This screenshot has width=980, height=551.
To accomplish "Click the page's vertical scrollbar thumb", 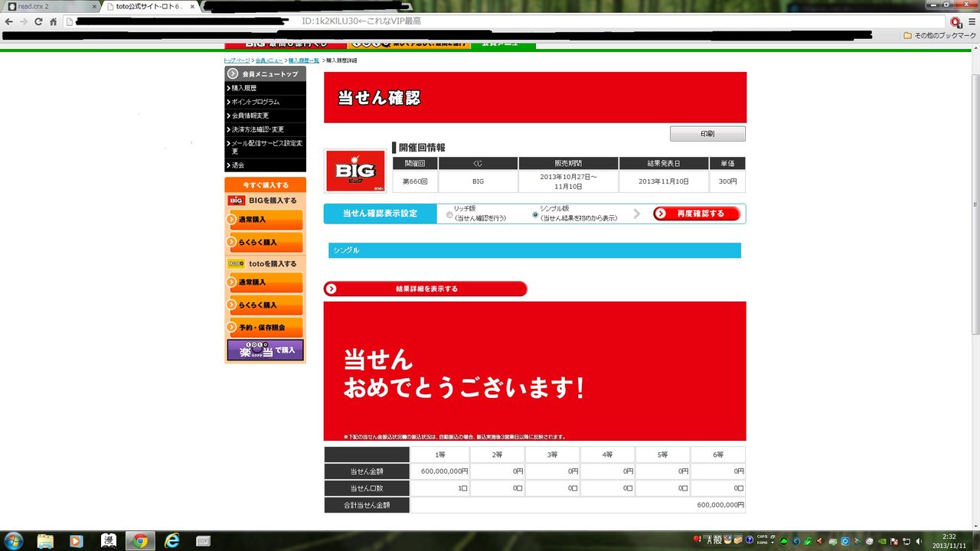I will (975, 204).
